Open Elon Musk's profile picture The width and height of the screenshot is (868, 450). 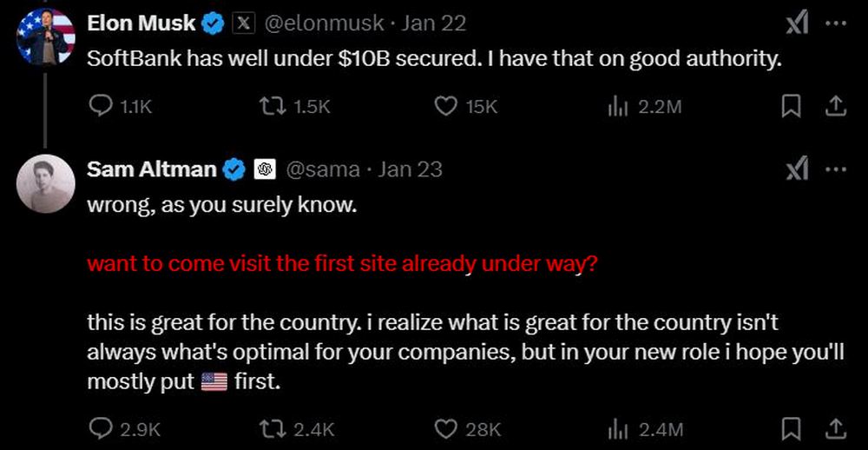pyautogui.click(x=46, y=36)
